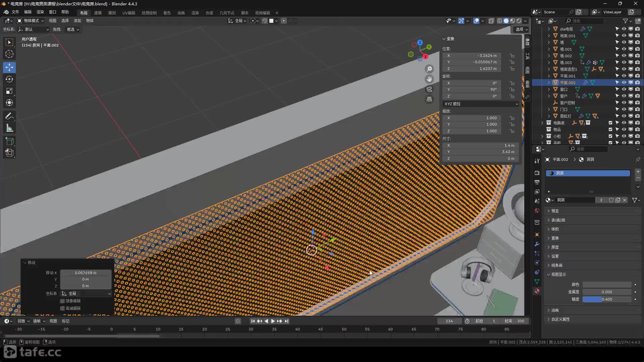The image size is (644, 362).
Task: Open the 编辑 menu
Action: tap(28, 12)
